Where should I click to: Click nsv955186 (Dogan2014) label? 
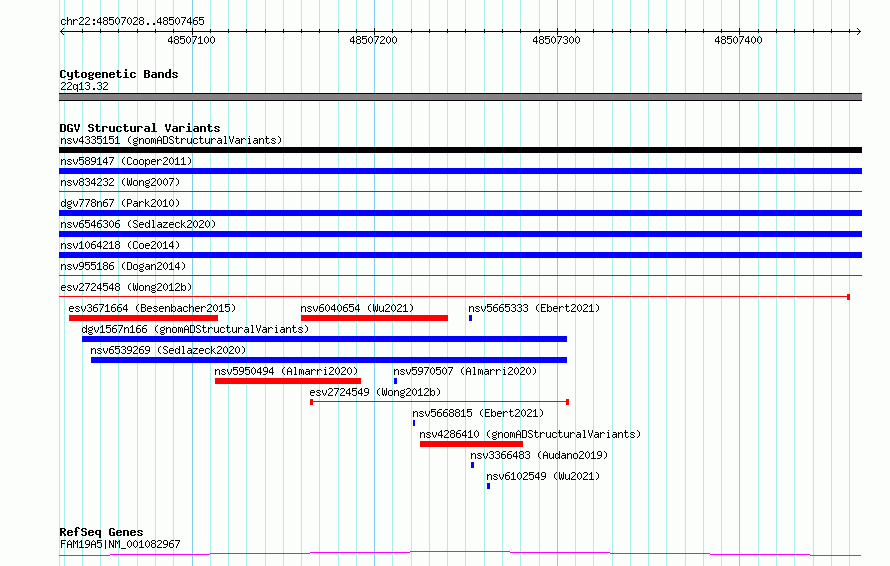point(123,266)
